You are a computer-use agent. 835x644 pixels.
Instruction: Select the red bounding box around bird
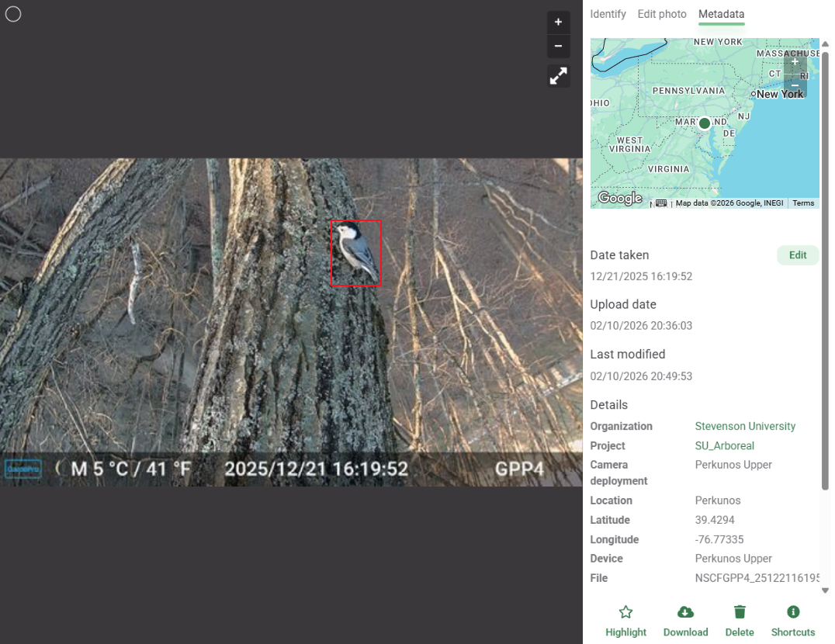356,254
